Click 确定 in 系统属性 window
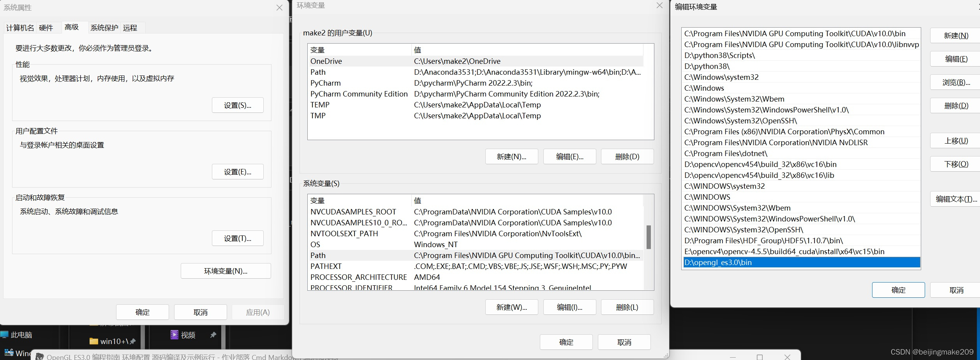980x360 pixels. pyautogui.click(x=143, y=312)
